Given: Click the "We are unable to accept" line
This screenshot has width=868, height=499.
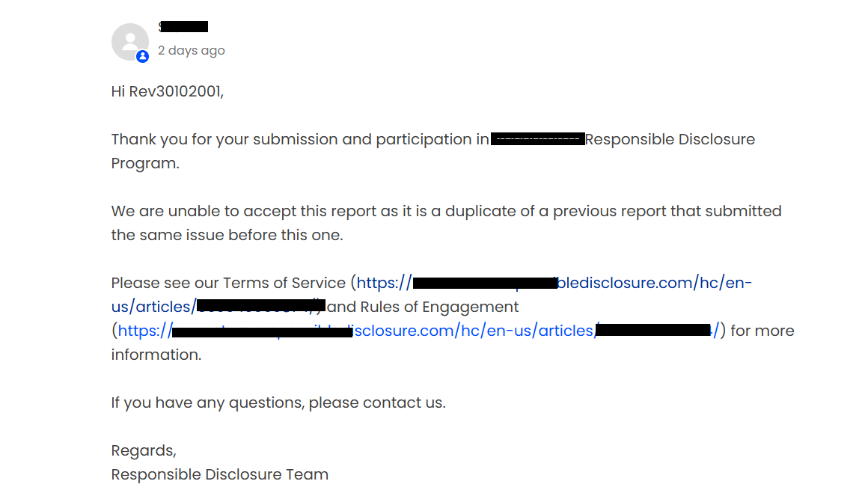Looking at the screenshot, I should coord(446,211).
